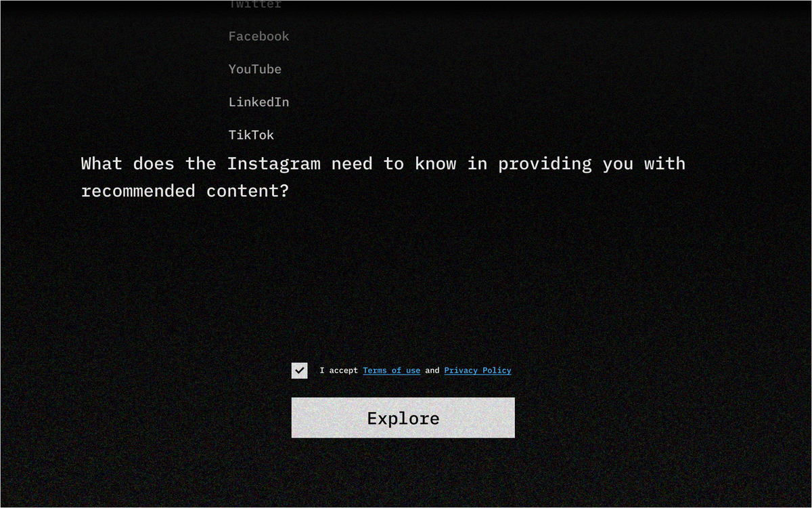Open the Privacy Policy link
The width and height of the screenshot is (812, 508).
pyautogui.click(x=478, y=371)
